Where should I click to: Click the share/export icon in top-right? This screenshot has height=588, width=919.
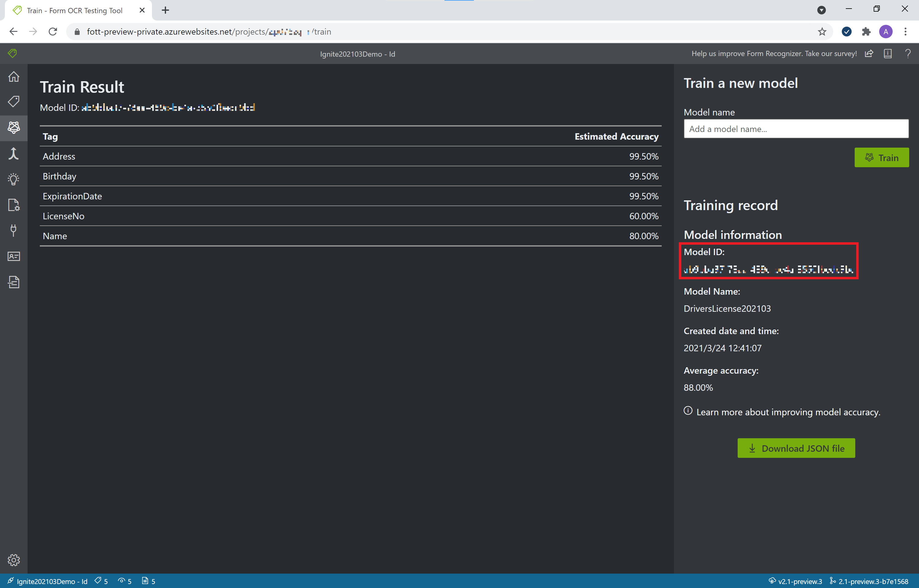coord(870,54)
